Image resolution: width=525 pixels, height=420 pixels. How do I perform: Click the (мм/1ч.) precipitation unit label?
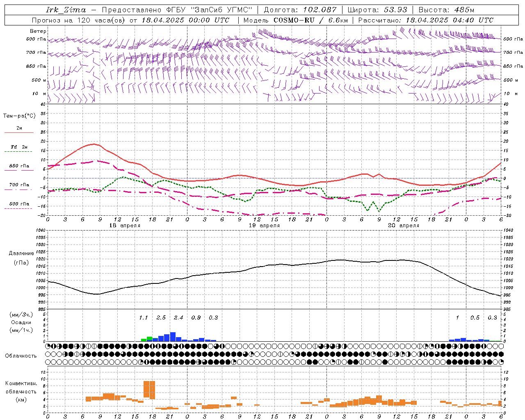coord(21,330)
